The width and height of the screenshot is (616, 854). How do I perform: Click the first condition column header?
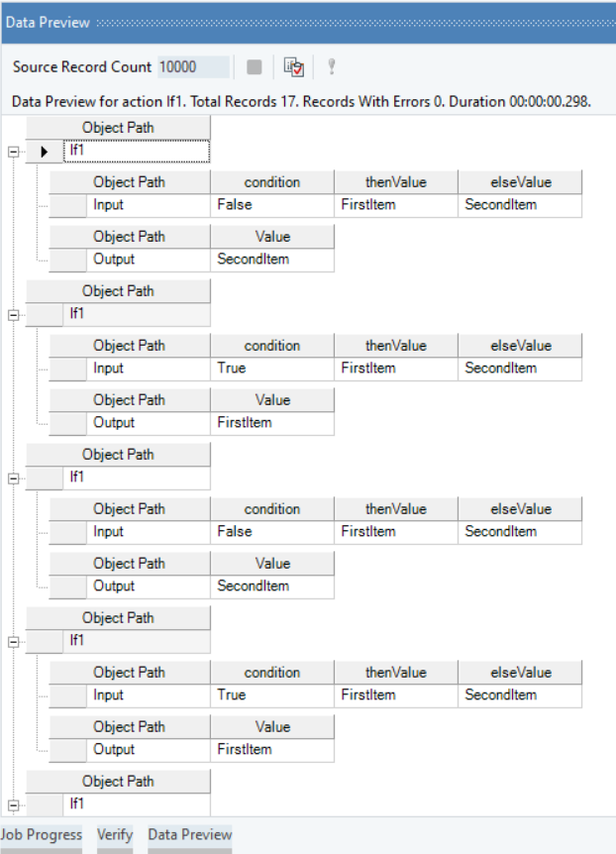[x=272, y=182]
